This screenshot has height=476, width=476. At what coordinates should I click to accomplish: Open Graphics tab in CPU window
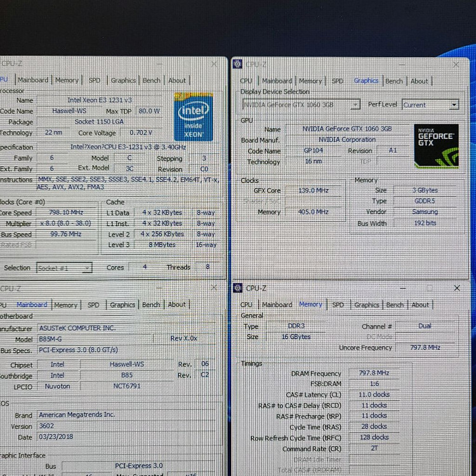[123, 80]
